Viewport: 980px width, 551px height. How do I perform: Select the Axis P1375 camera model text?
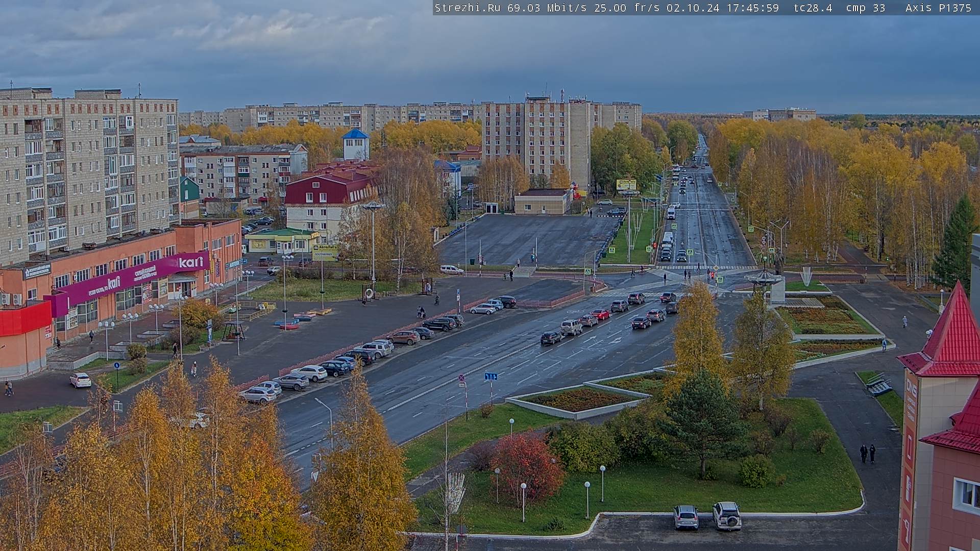(x=938, y=8)
